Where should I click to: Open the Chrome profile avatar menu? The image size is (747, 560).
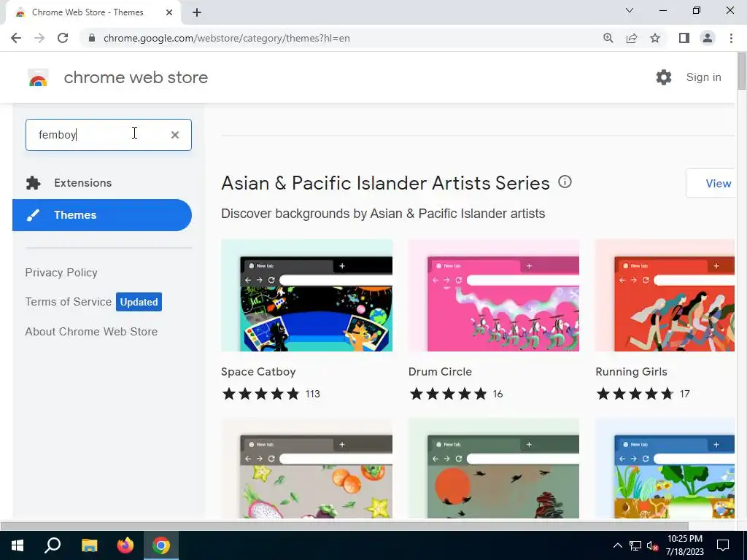(x=708, y=38)
